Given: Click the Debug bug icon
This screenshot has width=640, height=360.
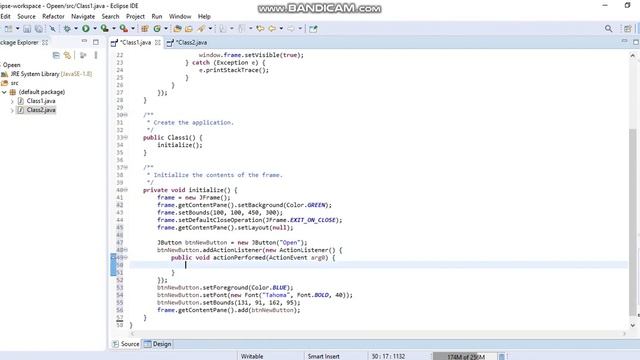Looking at the screenshot, I should [67, 29].
